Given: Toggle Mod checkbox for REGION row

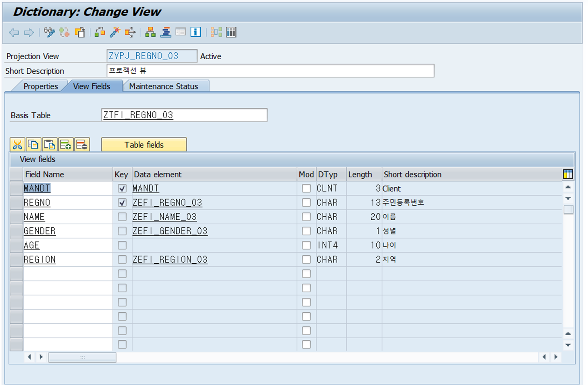Looking at the screenshot, I should click(x=306, y=260).
